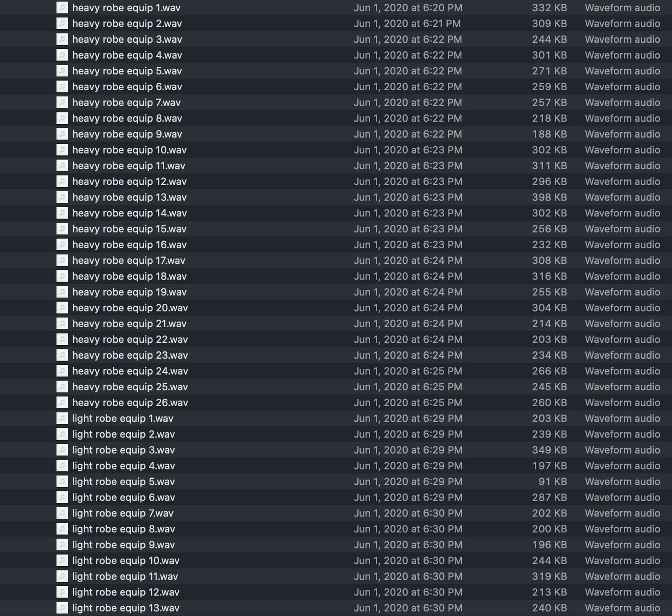Click the audio file icon for heavy robe equip 9.wav
Screen dimensions: 672x616
point(62,134)
